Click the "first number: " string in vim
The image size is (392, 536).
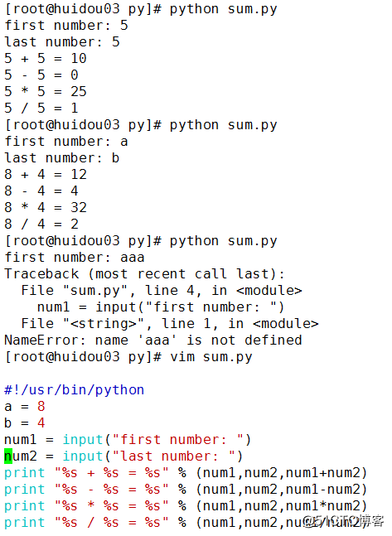pos(177,440)
